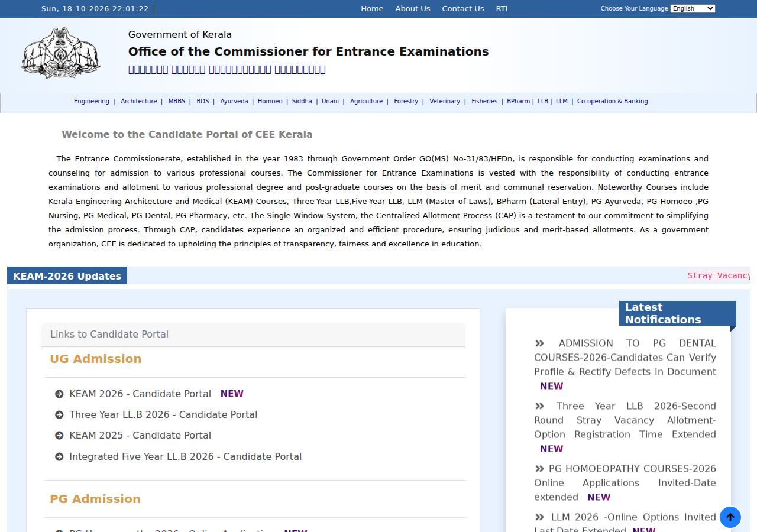757x532 pixels.
Task: Open RTI menu item
Action: coord(502,8)
